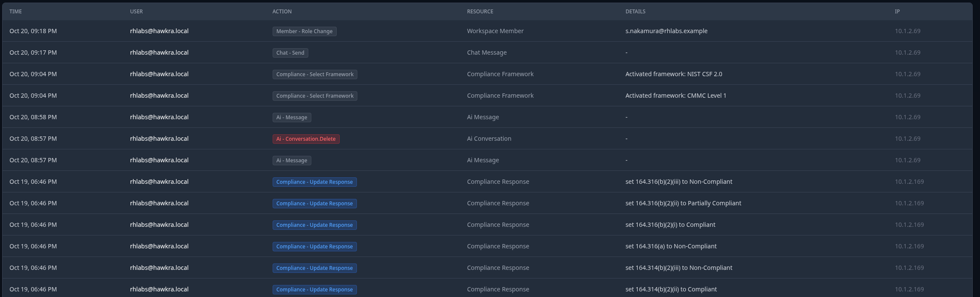
Task: Select the Chat - Send action badge
Action: click(290, 53)
